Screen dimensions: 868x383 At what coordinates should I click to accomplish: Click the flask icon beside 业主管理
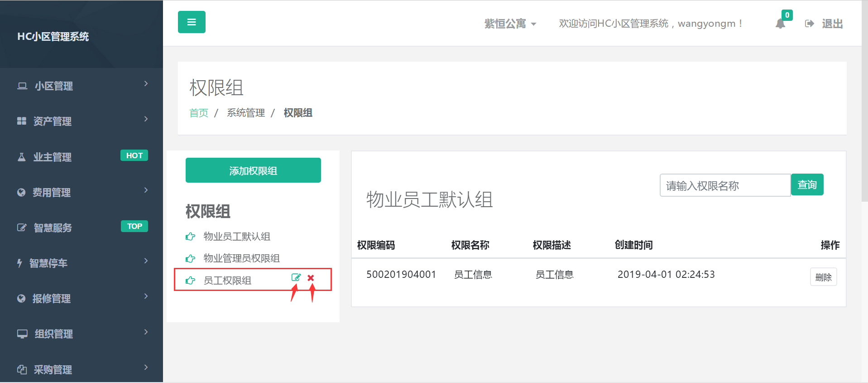(21, 157)
